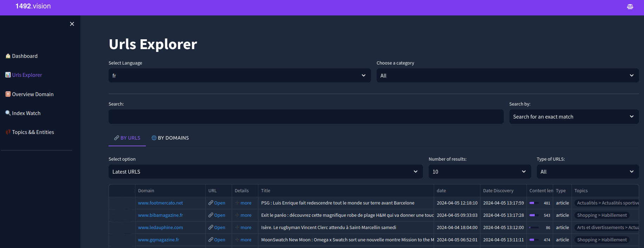This screenshot has height=248, width=644.
Task: Click the globe icon on By Domains tab
Action: 154,138
